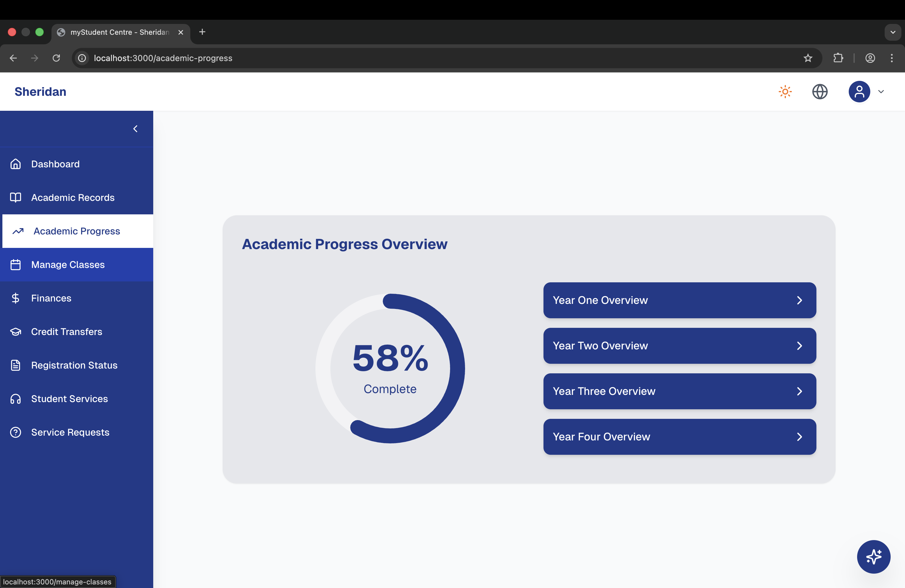Click the browser address bar URL
The height and width of the screenshot is (588, 905).
[163, 58]
